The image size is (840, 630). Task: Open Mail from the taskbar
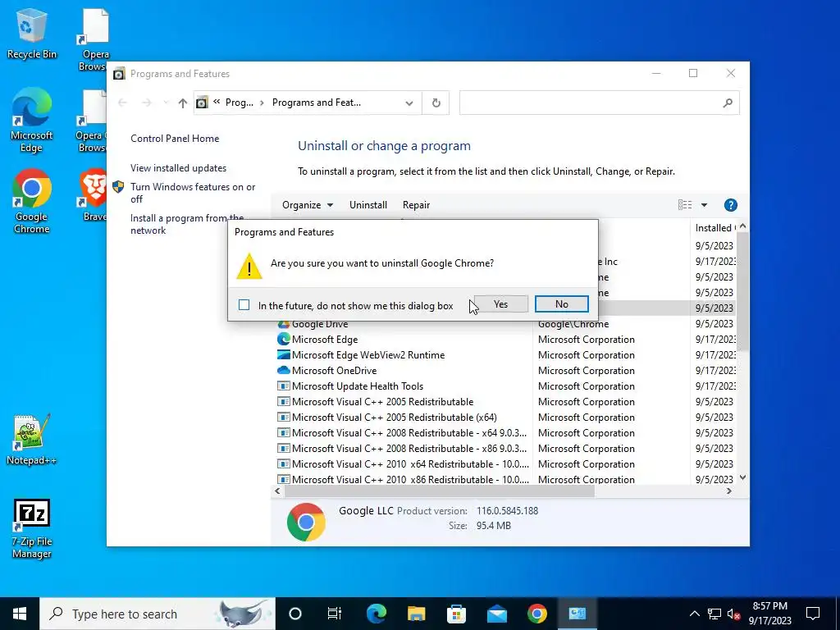pos(496,614)
